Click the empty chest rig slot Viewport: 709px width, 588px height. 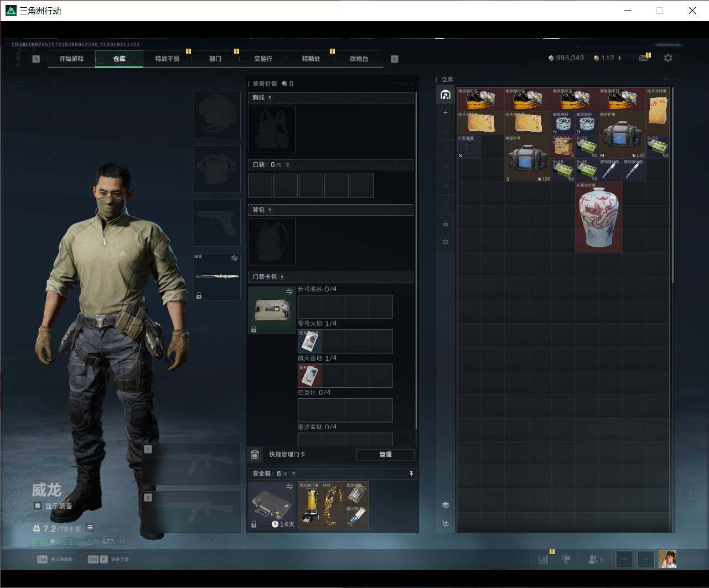click(272, 129)
